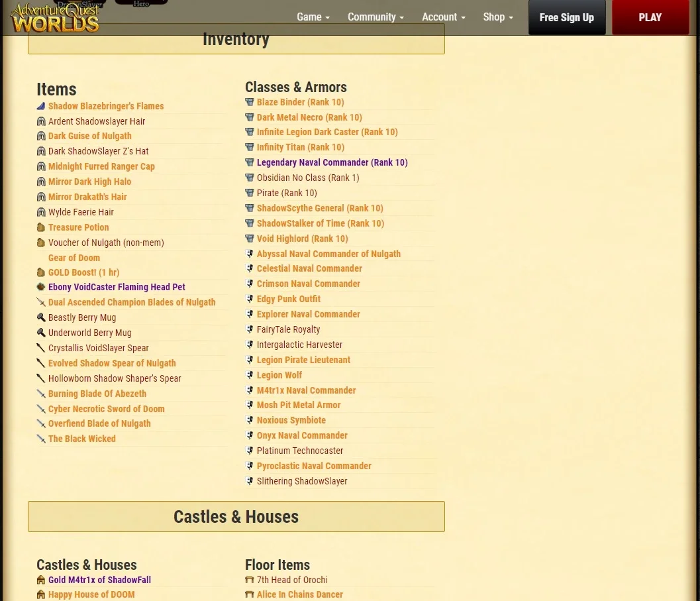Click the floor item icon beside 7th Head of Orochi
700x601 pixels.
(x=250, y=580)
